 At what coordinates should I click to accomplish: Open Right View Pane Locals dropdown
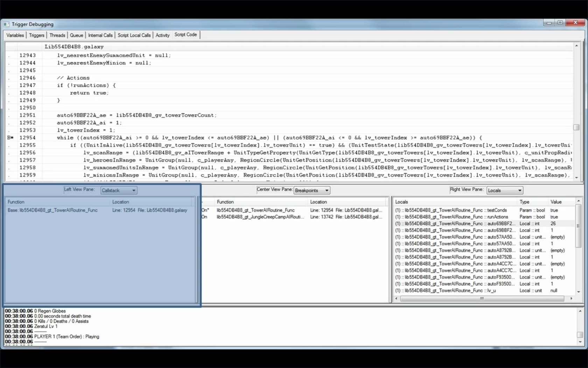pos(504,190)
